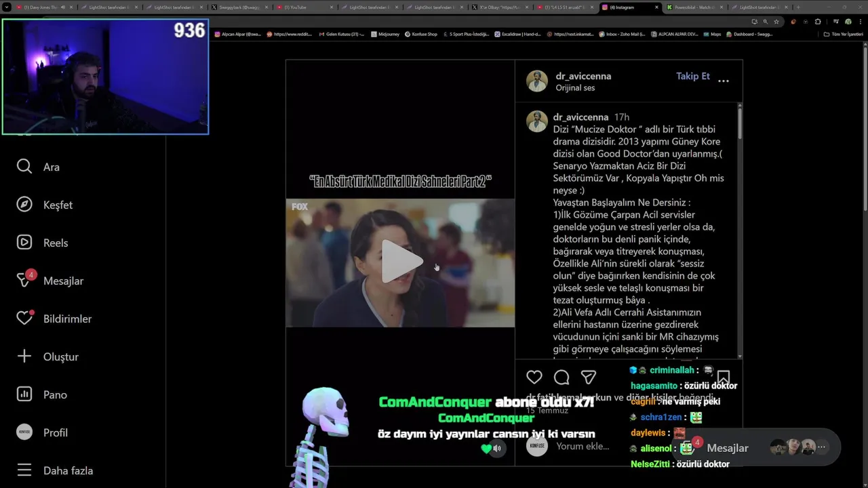Open Chrome extensions puzzle icon
This screenshot has height=488, width=868.
(818, 22)
